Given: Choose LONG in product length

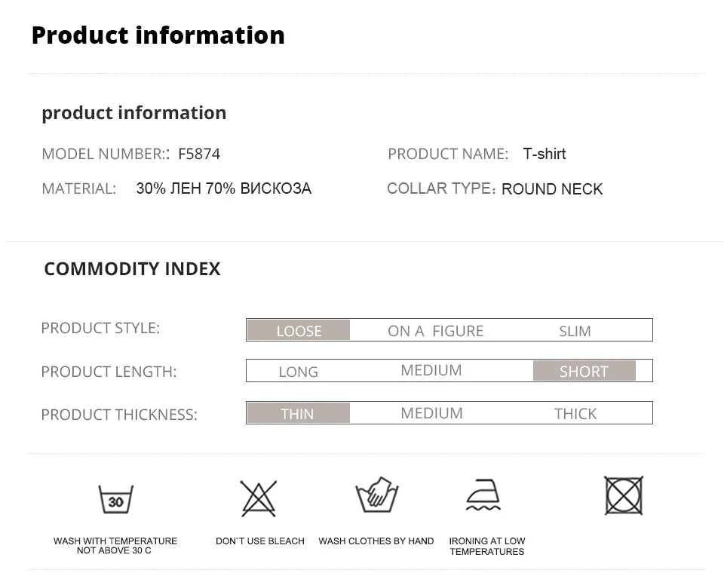Looking at the screenshot, I should 298,372.
